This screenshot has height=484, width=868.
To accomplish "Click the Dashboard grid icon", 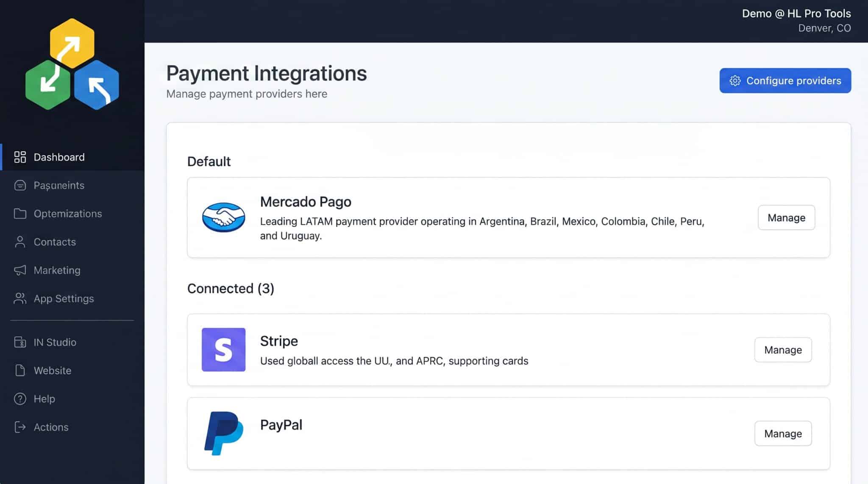I will click(x=20, y=157).
